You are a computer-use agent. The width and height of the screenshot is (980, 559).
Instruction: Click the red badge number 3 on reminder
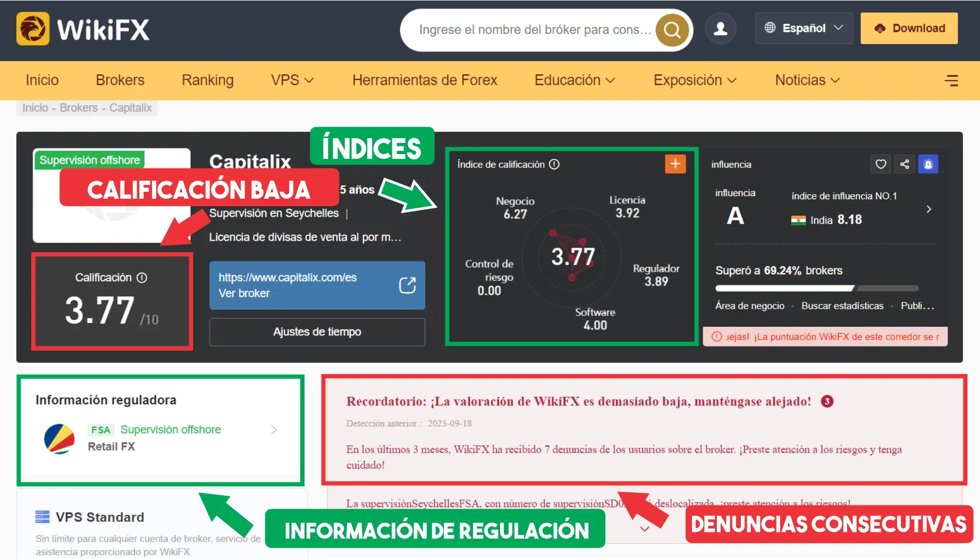(x=827, y=401)
